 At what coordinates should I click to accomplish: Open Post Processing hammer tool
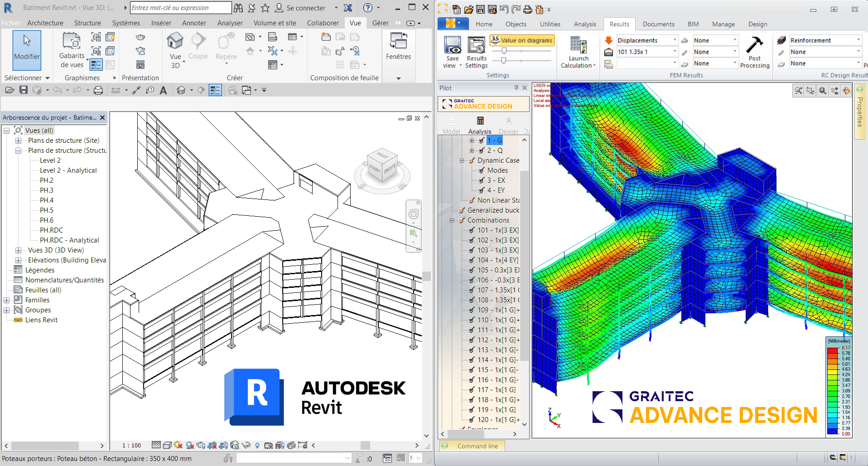[x=754, y=52]
